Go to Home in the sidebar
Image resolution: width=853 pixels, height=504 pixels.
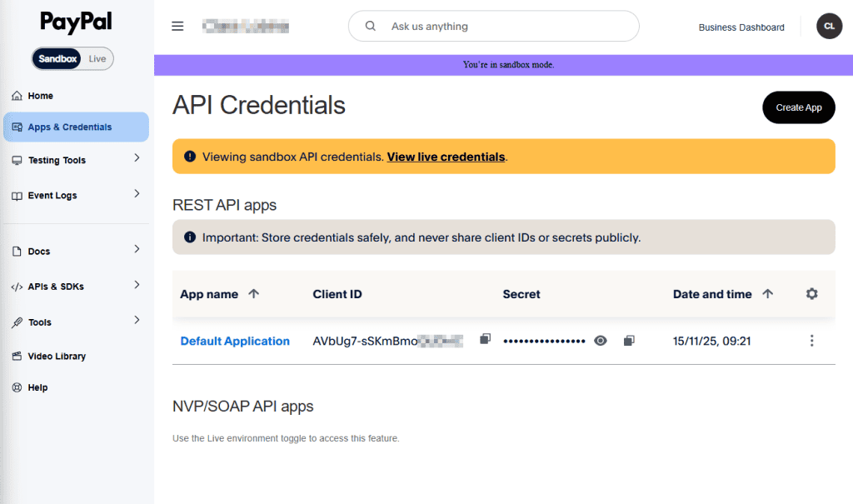tap(39, 95)
